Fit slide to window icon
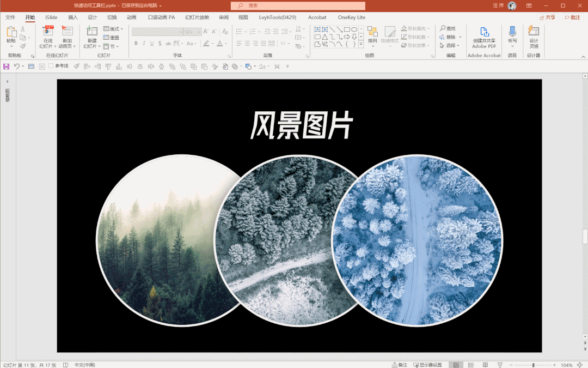Viewport: 588px width, 368px height. pos(580,365)
